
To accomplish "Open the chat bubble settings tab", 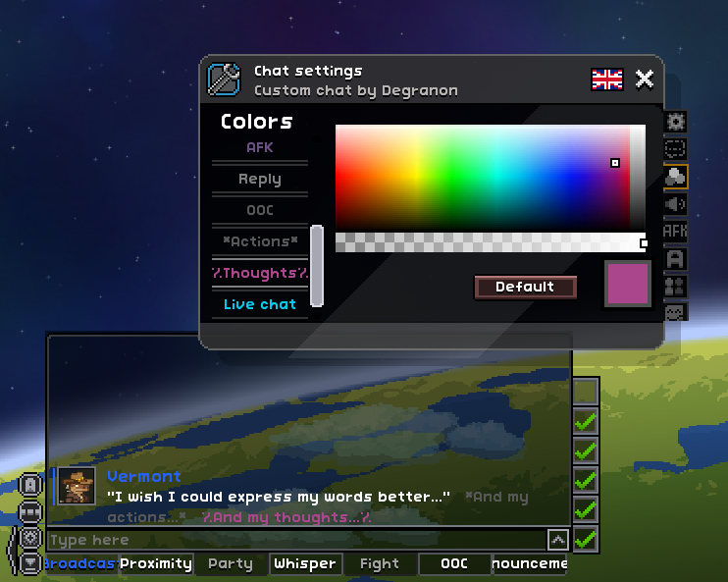I will pyautogui.click(x=675, y=149).
